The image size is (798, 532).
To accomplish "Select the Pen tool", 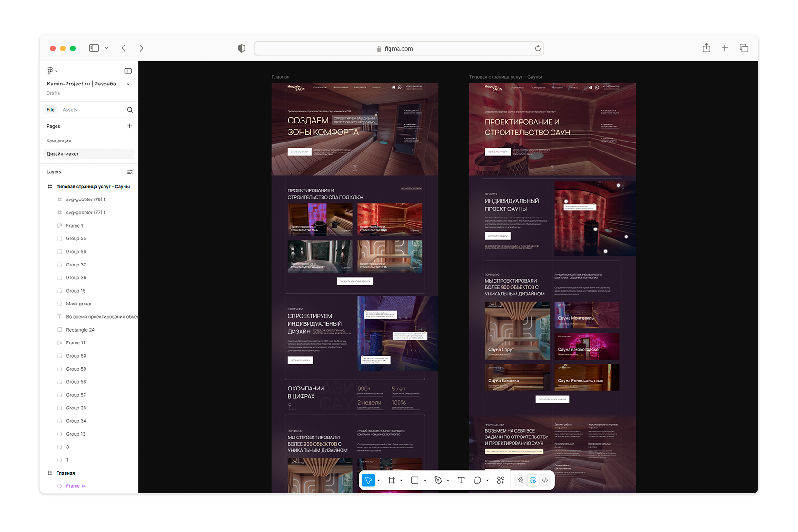I will pyautogui.click(x=438, y=480).
